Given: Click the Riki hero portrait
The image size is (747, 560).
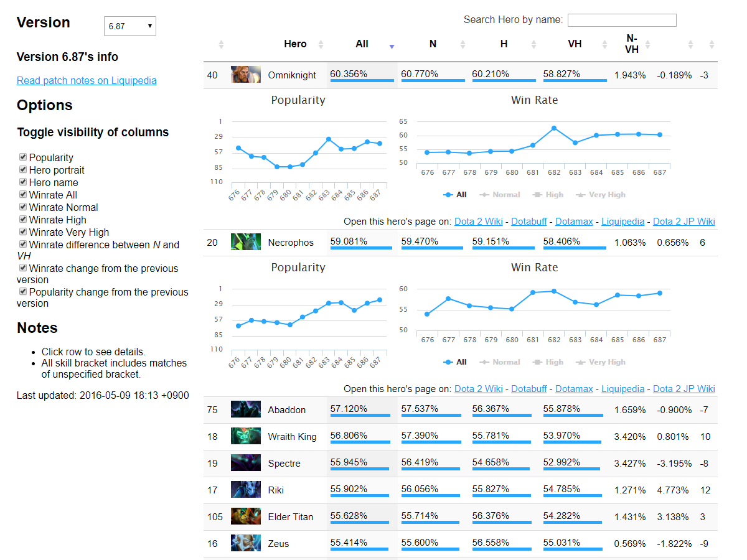Looking at the screenshot, I should pyautogui.click(x=245, y=490).
